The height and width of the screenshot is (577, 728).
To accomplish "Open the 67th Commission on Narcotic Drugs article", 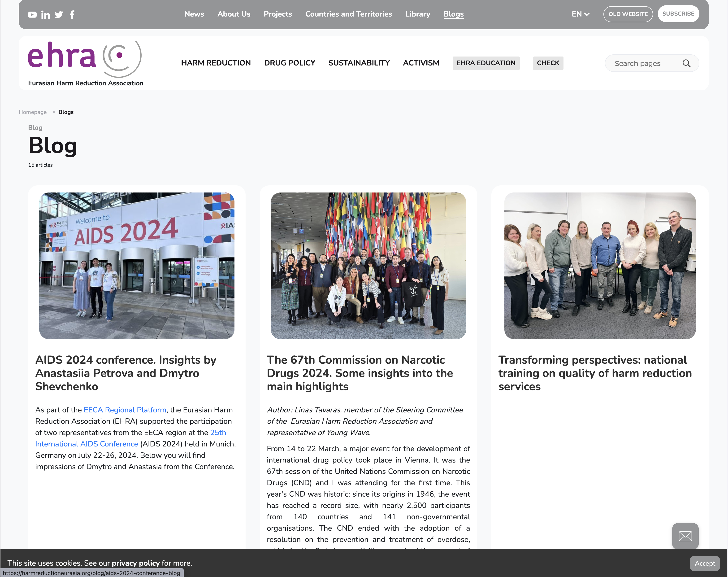I will pyautogui.click(x=360, y=373).
